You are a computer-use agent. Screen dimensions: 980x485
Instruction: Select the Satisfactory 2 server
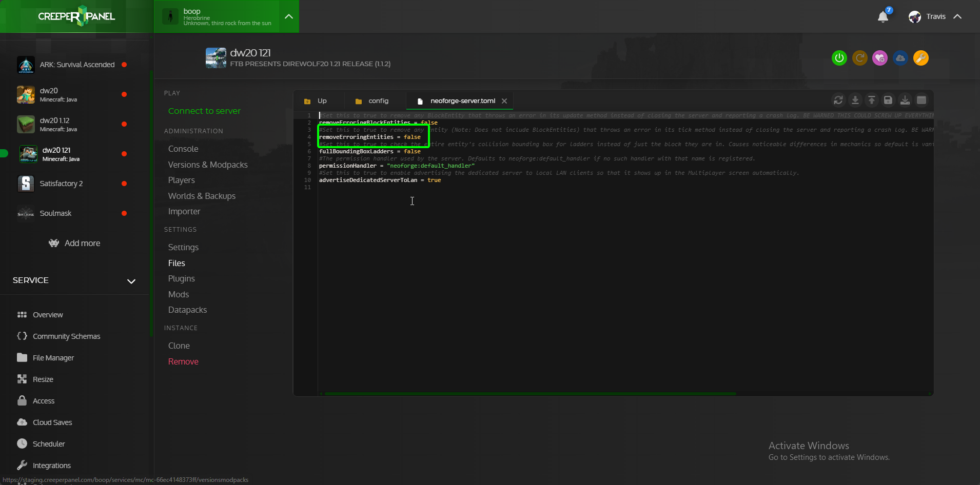[72, 184]
